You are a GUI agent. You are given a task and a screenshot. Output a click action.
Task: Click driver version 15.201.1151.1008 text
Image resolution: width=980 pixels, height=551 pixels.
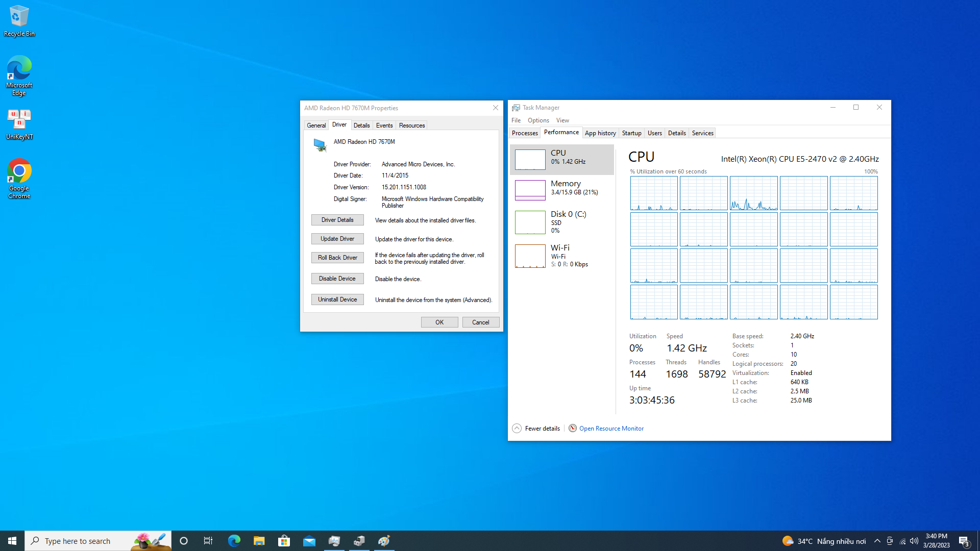404,187
